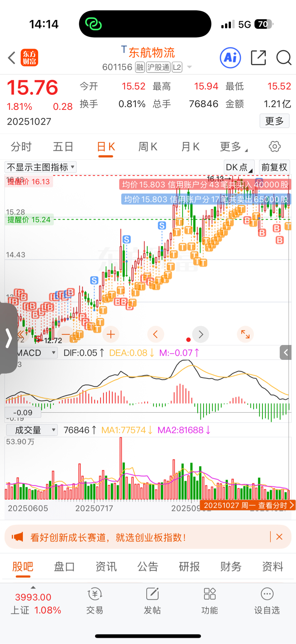Image resolution: width=296 pixels, height=644 pixels.
Task: Tap the current price 15.76
Action: tap(33, 88)
